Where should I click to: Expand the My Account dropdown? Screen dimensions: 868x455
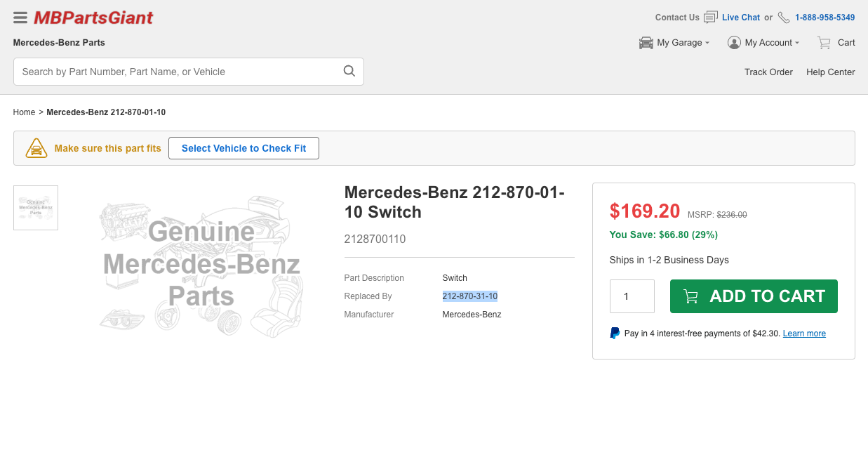coord(763,43)
